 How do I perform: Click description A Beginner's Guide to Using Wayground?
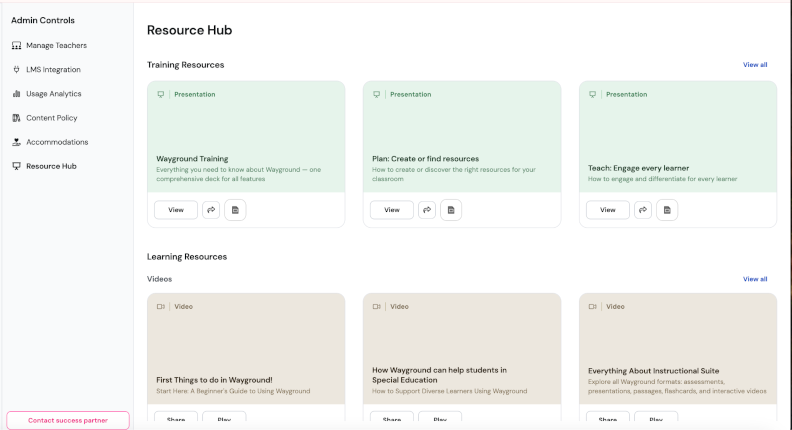pos(251,391)
